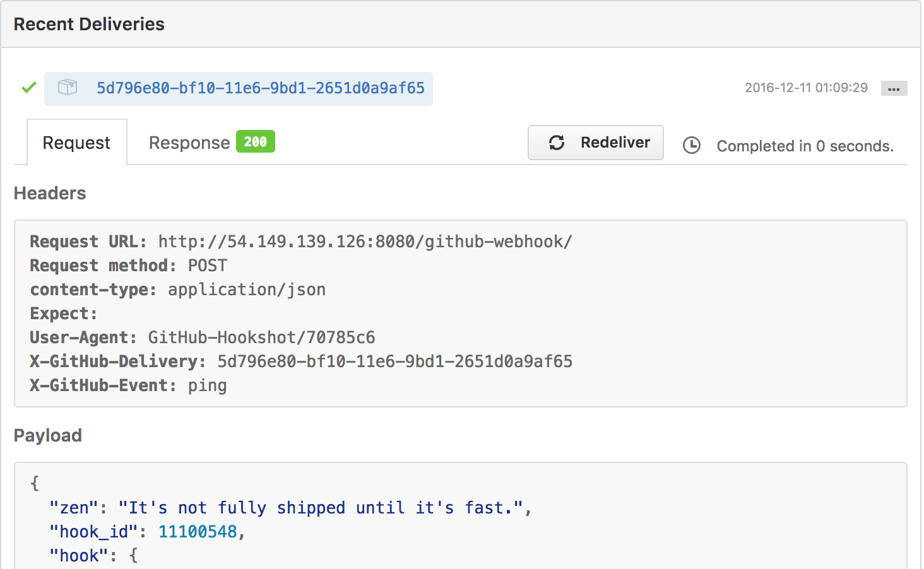Viewport: 924px width, 569px height.
Task: Click the package icon beside the delivery ID
Action: 67,88
